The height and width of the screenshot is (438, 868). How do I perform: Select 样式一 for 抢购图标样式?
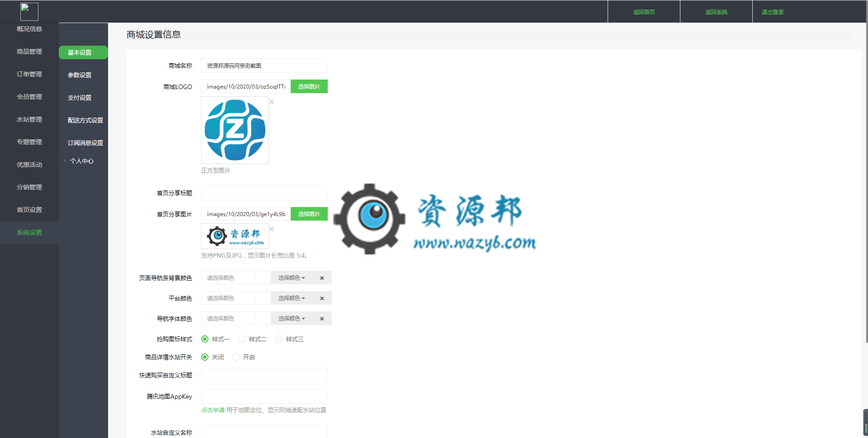coord(205,339)
